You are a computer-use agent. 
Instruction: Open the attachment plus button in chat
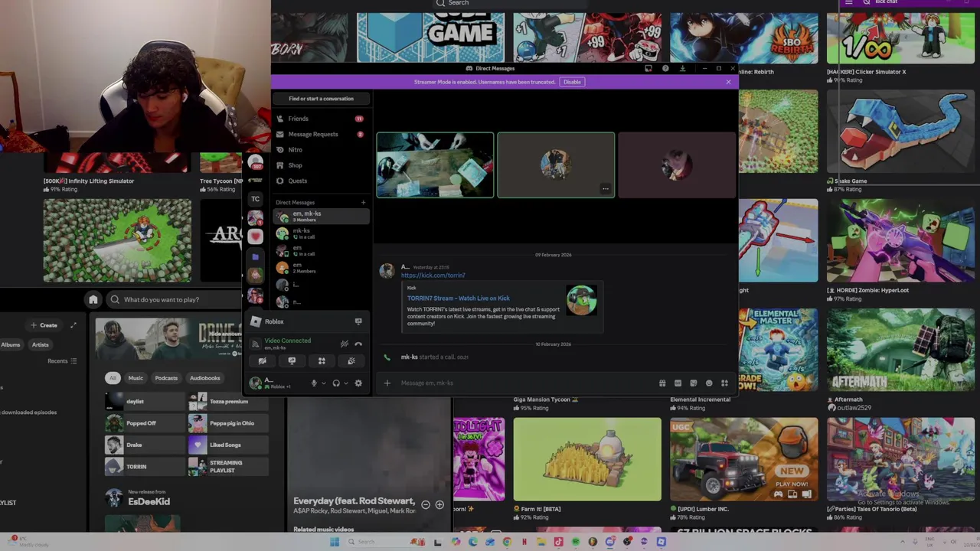point(387,383)
